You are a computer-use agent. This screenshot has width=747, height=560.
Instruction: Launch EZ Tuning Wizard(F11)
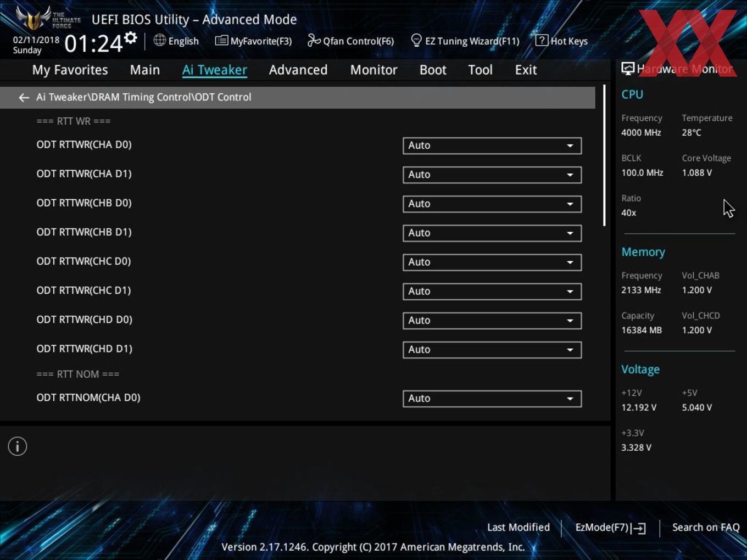pos(465,41)
